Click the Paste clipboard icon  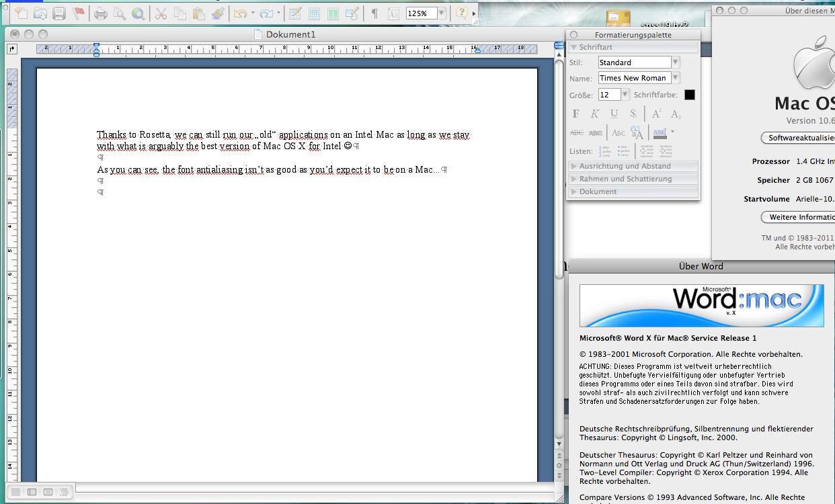coord(198,13)
